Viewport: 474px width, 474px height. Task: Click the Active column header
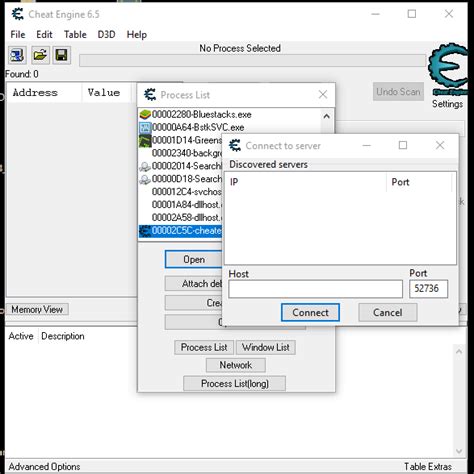click(x=21, y=336)
